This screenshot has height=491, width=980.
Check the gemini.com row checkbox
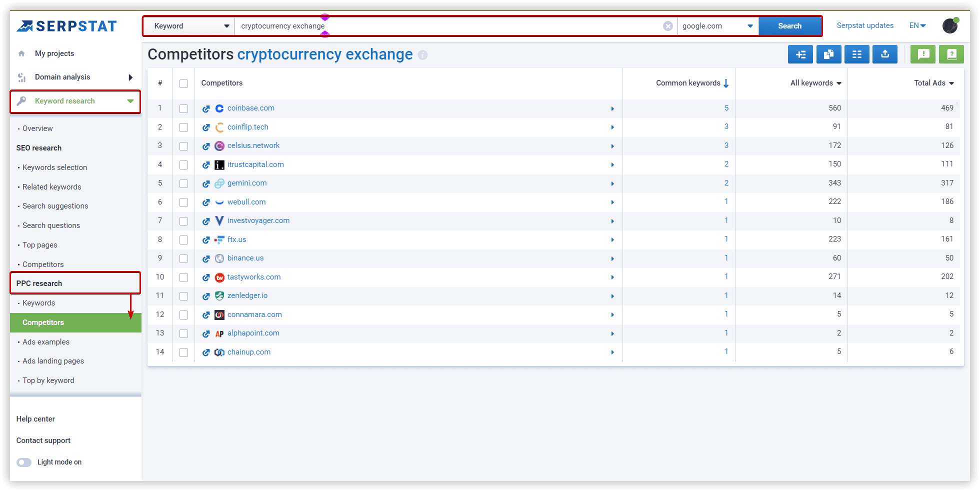(x=184, y=183)
